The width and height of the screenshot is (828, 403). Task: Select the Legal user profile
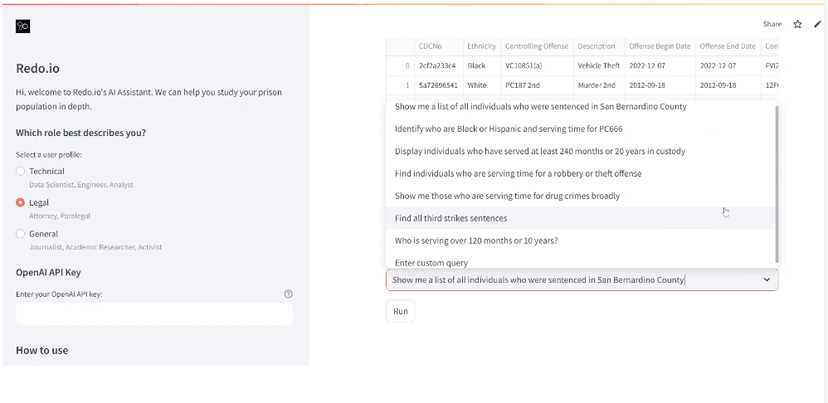click(x=21, y=203)
